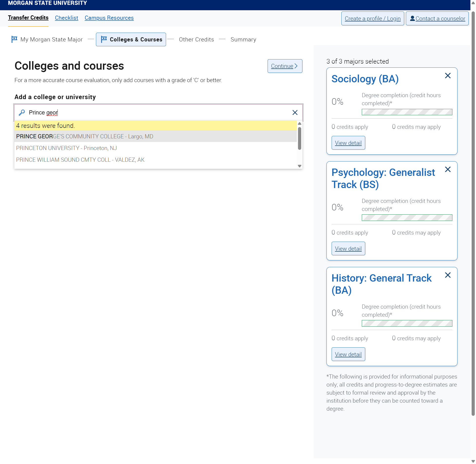This screenshot has width=476, height=464.
Task: Remove Psychology: Generalist Track major card
Action: pos(448,169)
